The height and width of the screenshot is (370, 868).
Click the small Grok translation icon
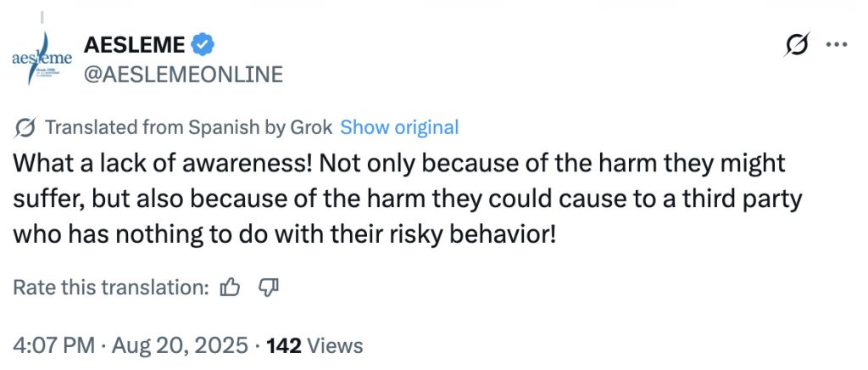tap(25, 127)
